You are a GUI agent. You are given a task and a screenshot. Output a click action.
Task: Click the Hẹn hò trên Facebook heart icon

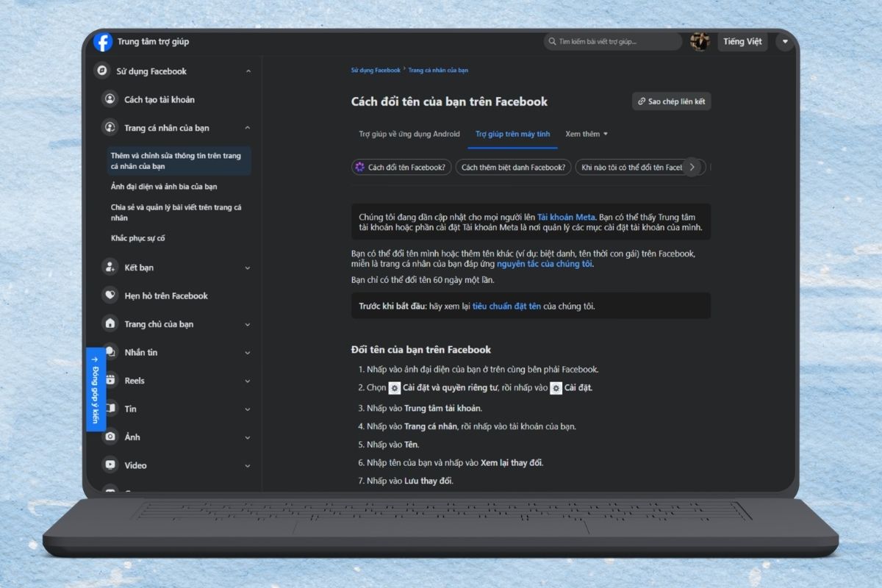[110, 295]
